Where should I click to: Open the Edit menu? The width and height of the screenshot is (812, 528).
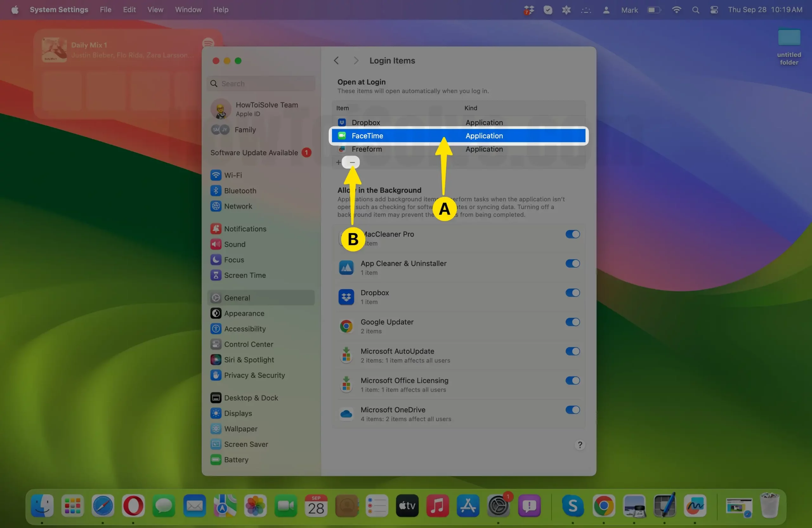pyautogui.click(x=129, y=10)
